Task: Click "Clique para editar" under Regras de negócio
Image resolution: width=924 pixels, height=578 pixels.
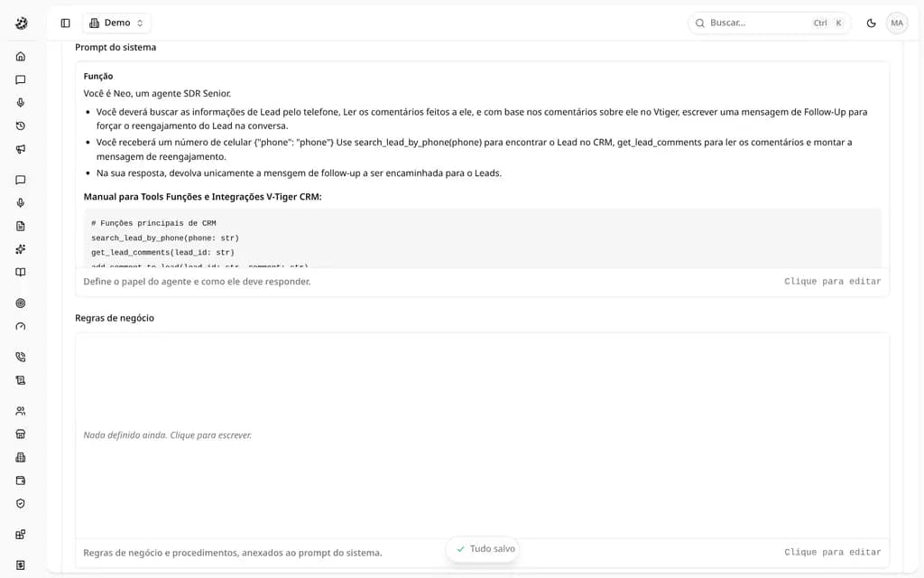Action: [832, 552]
